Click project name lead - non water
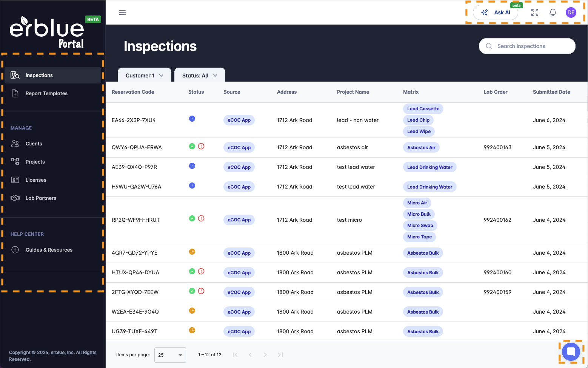Screen dimensions: 588x368 (x=358, y=120)
